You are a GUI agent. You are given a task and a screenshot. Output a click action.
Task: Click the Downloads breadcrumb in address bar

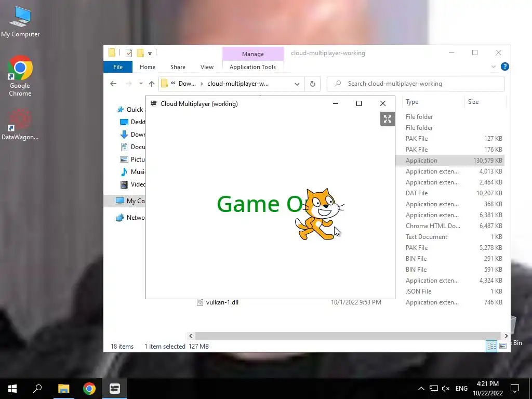pos(187,84)
